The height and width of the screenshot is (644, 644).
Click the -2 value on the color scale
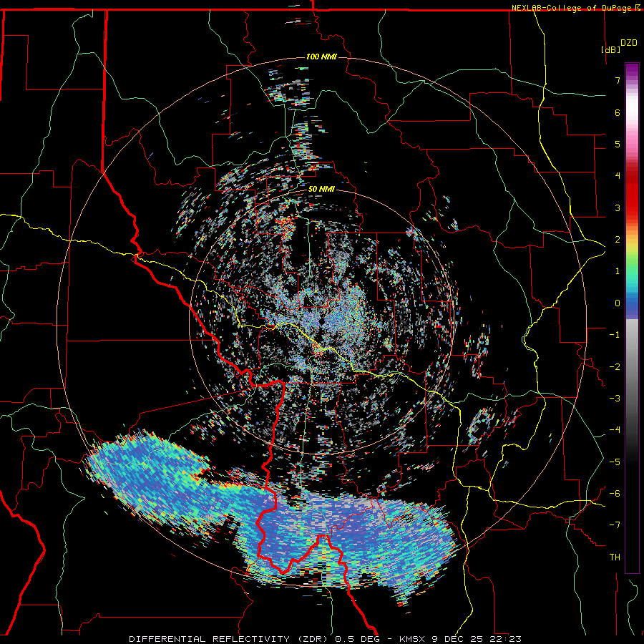click(x=615, y=367)
